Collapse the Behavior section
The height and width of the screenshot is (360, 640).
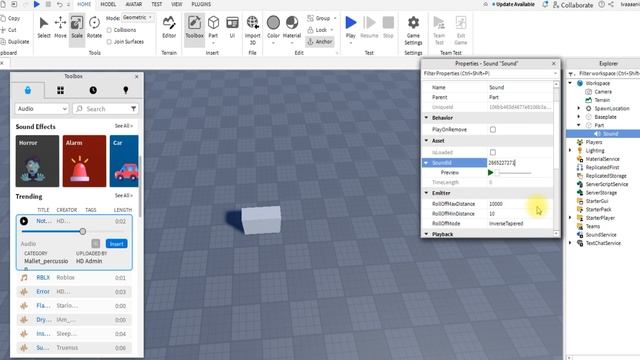(427, 118)
